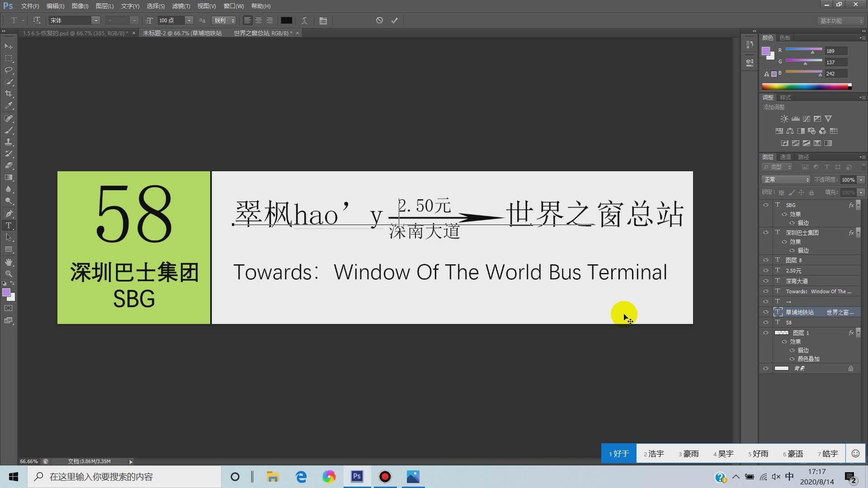Hide the 图层 1 layer

766,333
